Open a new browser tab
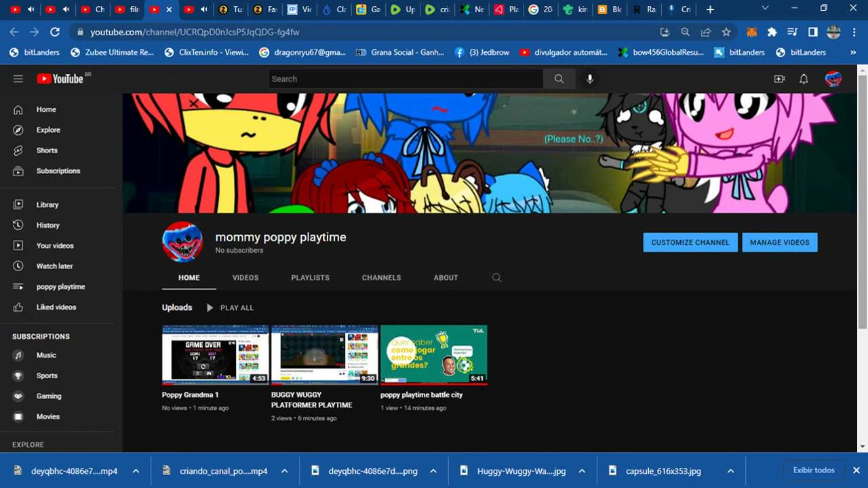This screenshot has height=488, width=868. click(x=710, y=9)
